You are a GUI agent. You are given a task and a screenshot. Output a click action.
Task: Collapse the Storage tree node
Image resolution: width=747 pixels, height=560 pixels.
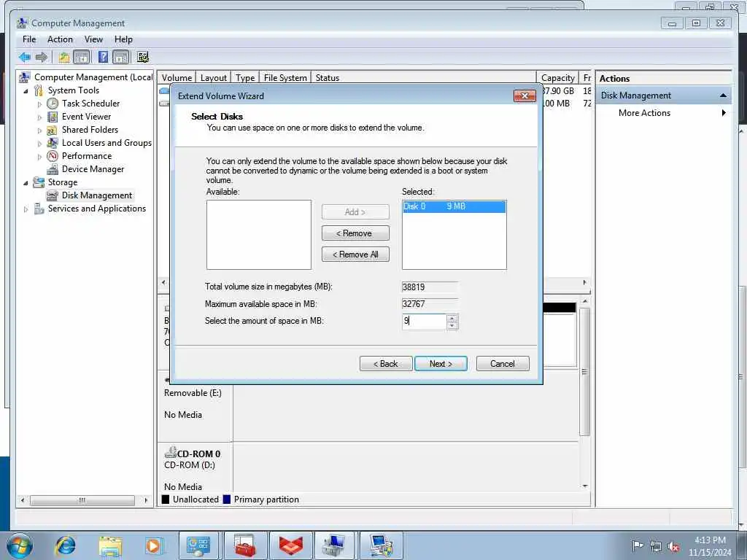(x=26, y=183)
